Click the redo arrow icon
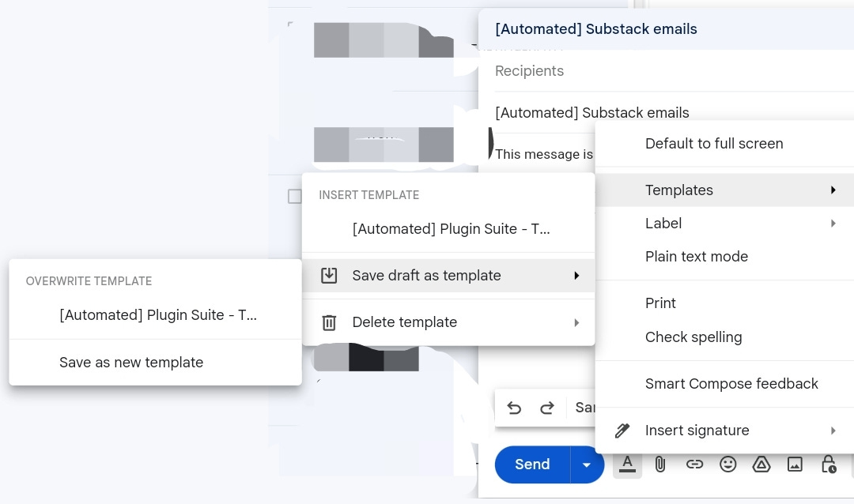The image size is (854, 504). tap(547, 408)
